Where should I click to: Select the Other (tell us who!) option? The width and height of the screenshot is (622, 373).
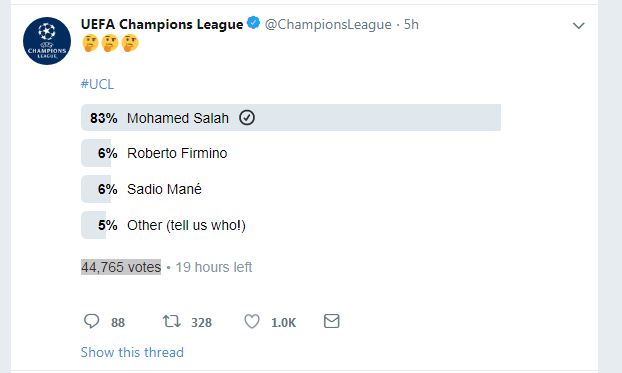pos(291,225)
